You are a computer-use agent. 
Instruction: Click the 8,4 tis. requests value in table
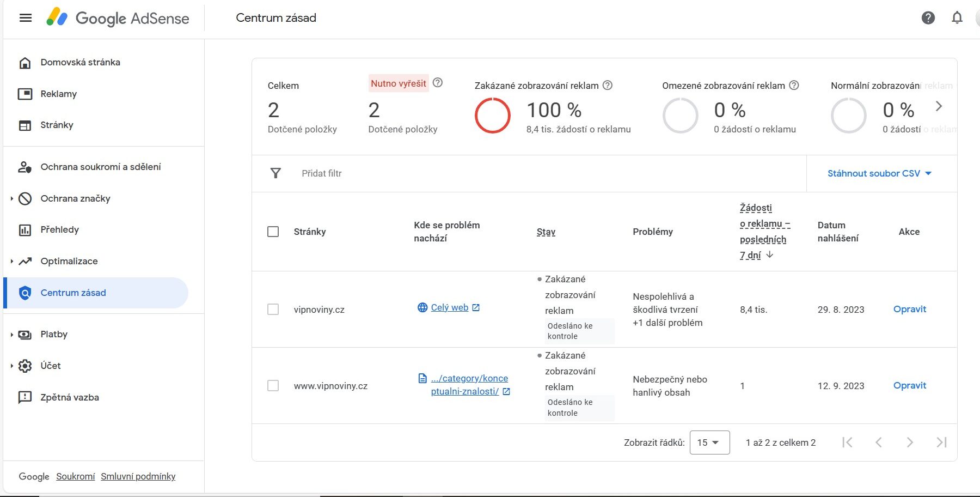(x=754, y=310)
